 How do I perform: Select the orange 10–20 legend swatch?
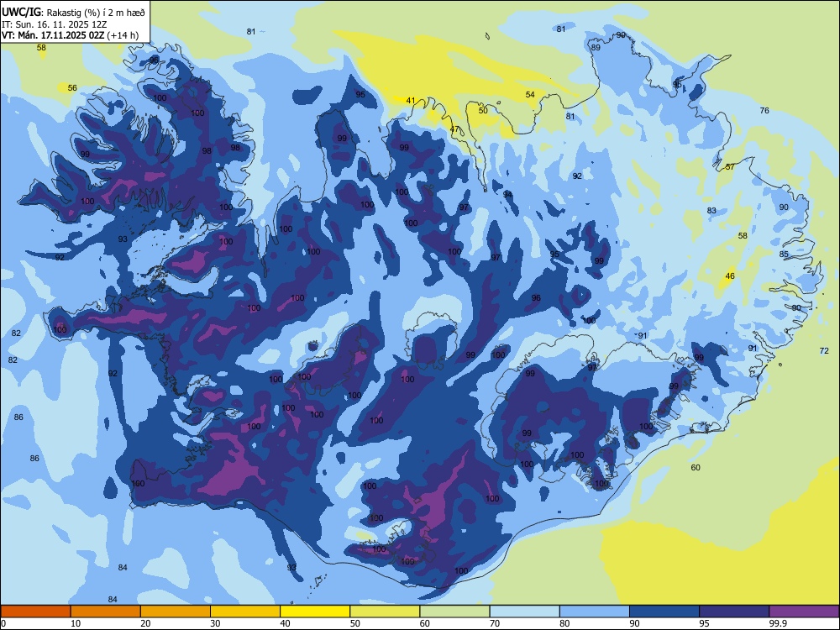[x=106, y=612]
